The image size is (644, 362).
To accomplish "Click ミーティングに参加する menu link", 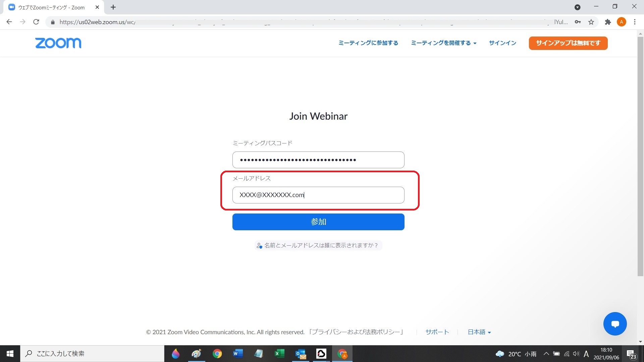I will point(368,43).
